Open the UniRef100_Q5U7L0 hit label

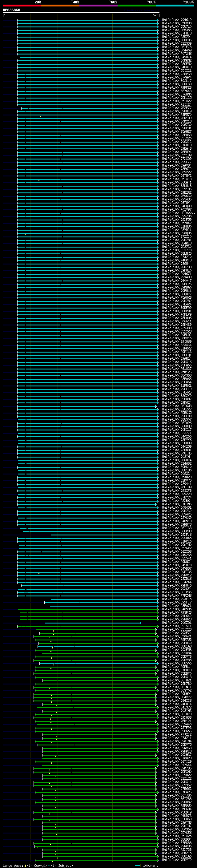[x=177, y=26]
